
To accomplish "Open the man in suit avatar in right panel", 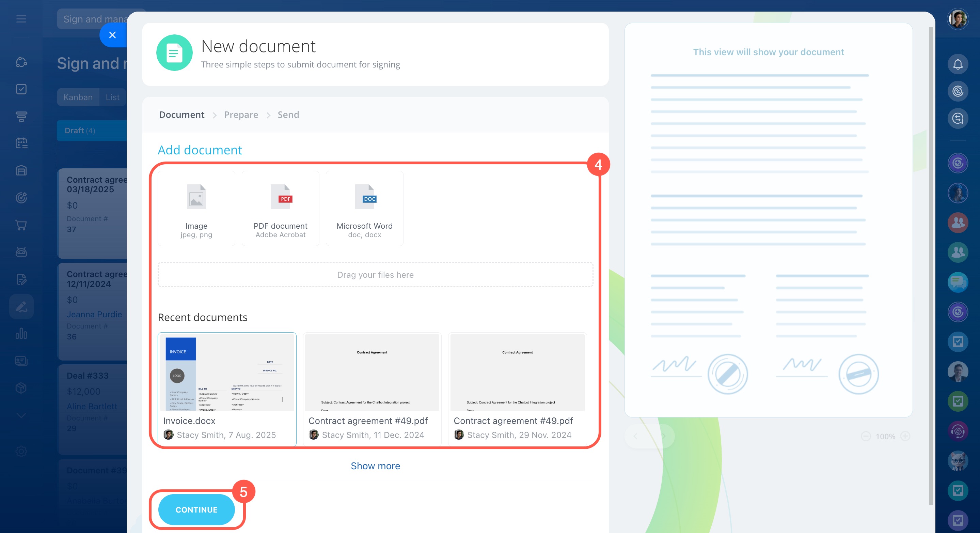I will 958,371.
